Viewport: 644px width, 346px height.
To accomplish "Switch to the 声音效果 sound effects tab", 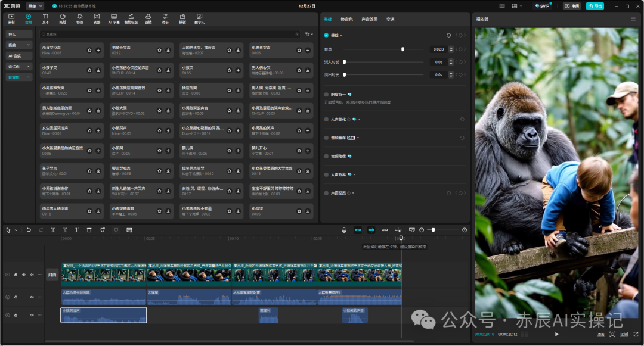I will click(x=369, y=19).
